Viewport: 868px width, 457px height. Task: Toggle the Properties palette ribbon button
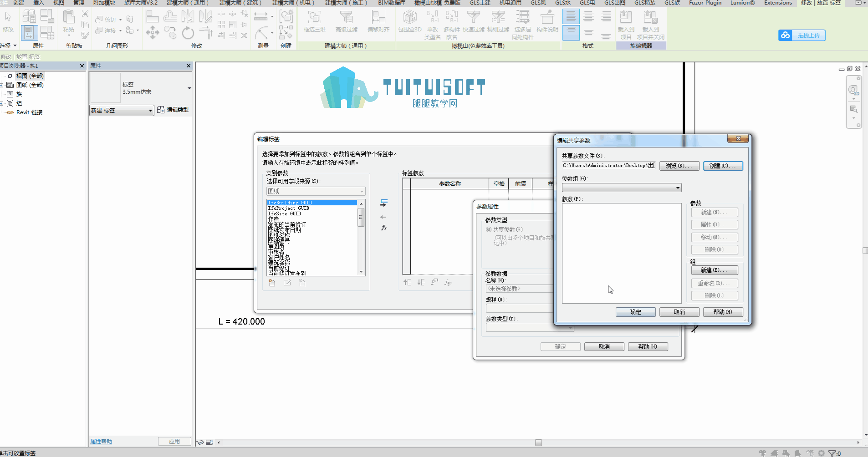pyautogui.click(x=29, y=33)
